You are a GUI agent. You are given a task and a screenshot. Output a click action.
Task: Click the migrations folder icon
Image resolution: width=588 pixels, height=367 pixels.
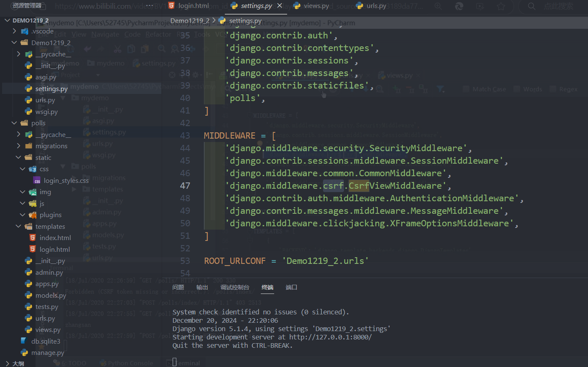(28, 146)
